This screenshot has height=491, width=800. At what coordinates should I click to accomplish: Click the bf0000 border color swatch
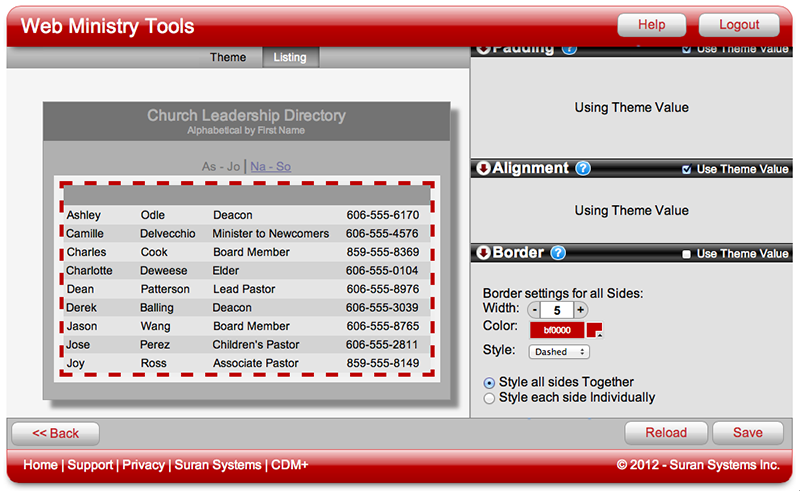pyautogui.click(x=557, y=329)
